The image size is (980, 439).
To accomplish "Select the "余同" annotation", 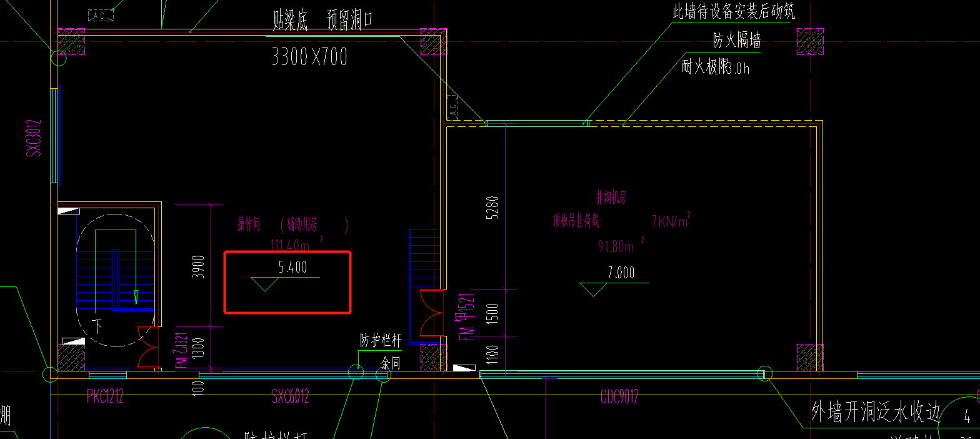I will coord(391,362).
